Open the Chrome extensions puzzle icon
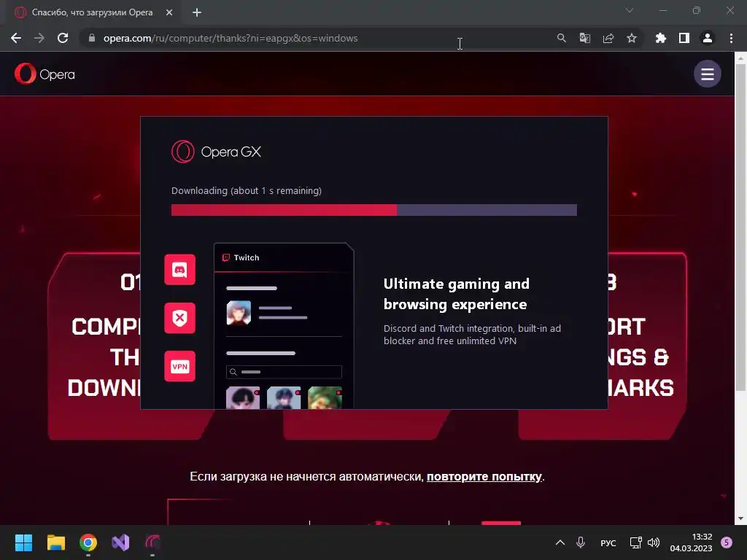 point(660,38)
